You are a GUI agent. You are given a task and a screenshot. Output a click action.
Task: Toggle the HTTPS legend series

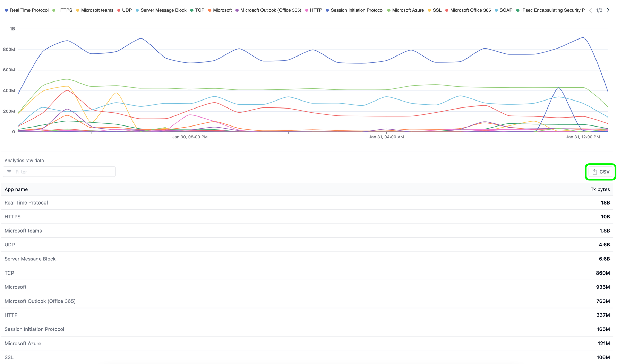(62, 10)
